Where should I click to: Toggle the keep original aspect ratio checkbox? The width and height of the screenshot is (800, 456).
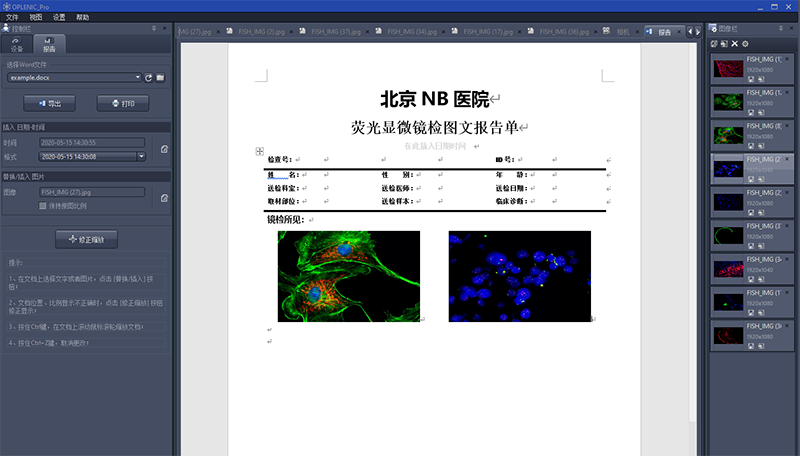[x=42, y=205]
